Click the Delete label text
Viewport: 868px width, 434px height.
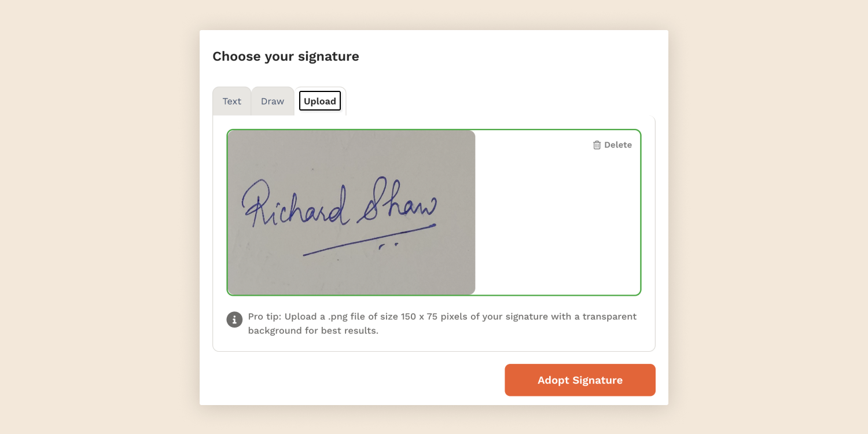(618, 145)
